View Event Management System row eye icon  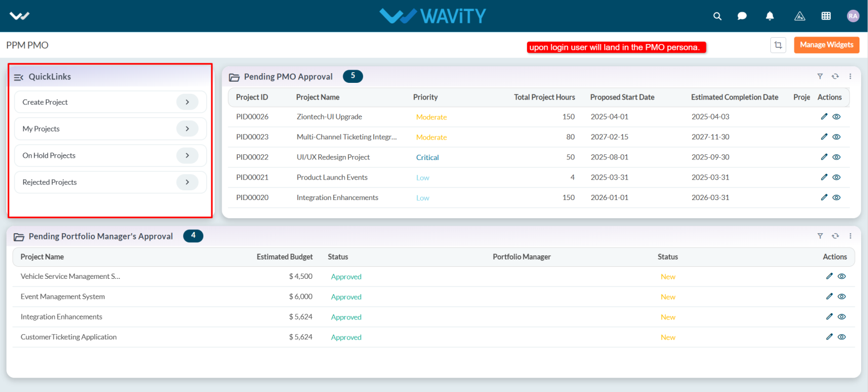[842, 297]
